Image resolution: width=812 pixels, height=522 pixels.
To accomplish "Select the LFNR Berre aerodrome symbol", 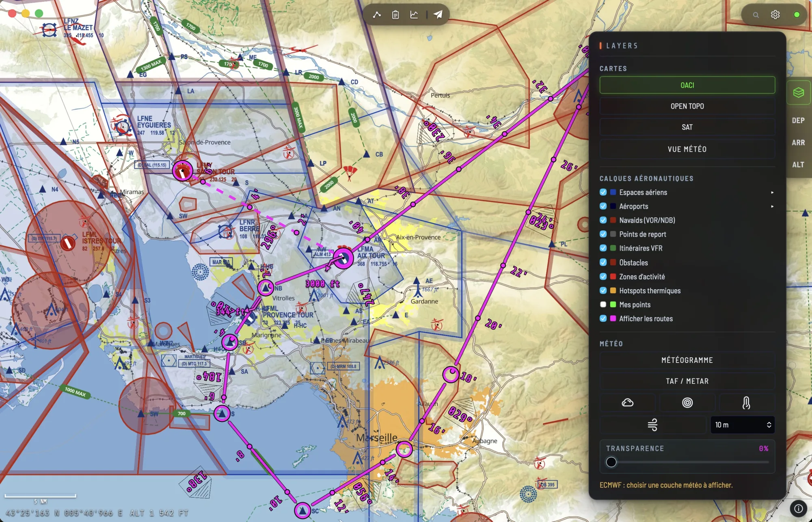I will [x=225, y=232].
